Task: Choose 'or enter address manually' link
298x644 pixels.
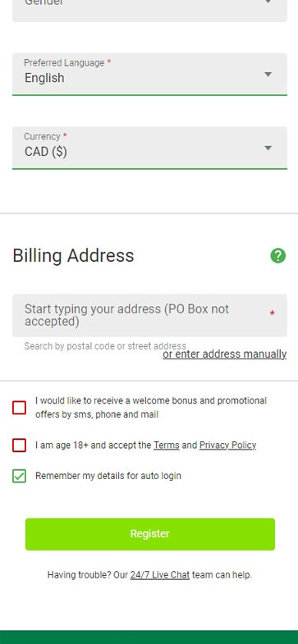Action: 224,354
